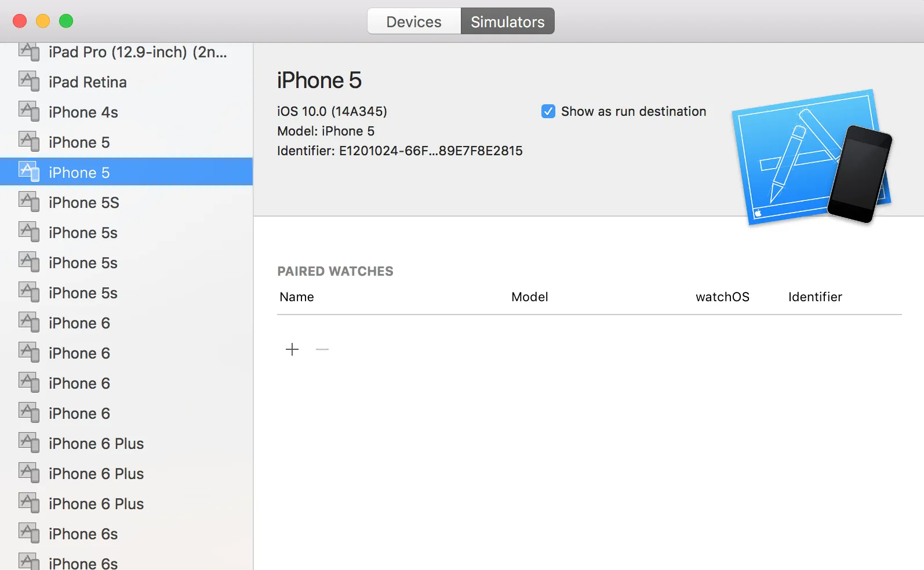This screenshot has width=924, height=570.
Task: Select the iPhone 5S (capital S) row
Action: (126, 203)
